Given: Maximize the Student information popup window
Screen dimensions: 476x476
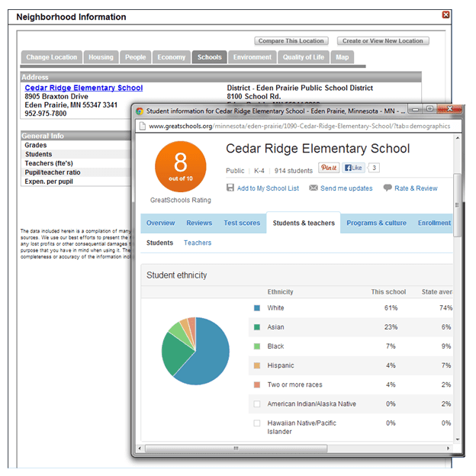Looking at the screenshot, I should coord(429,109).
